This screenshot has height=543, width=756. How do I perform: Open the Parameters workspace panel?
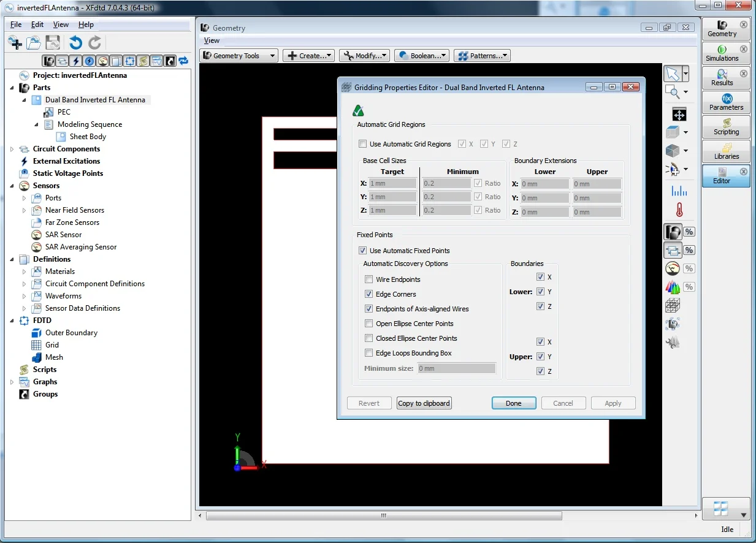726,102
